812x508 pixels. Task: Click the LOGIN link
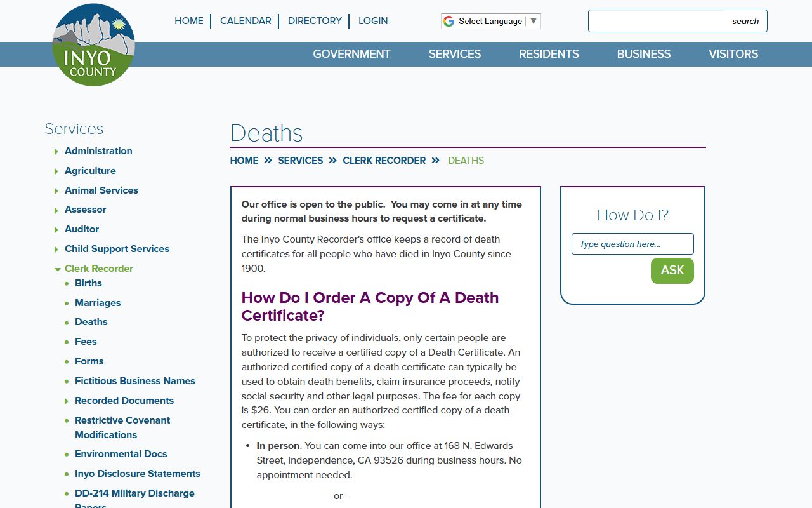[x=373, y=21]
